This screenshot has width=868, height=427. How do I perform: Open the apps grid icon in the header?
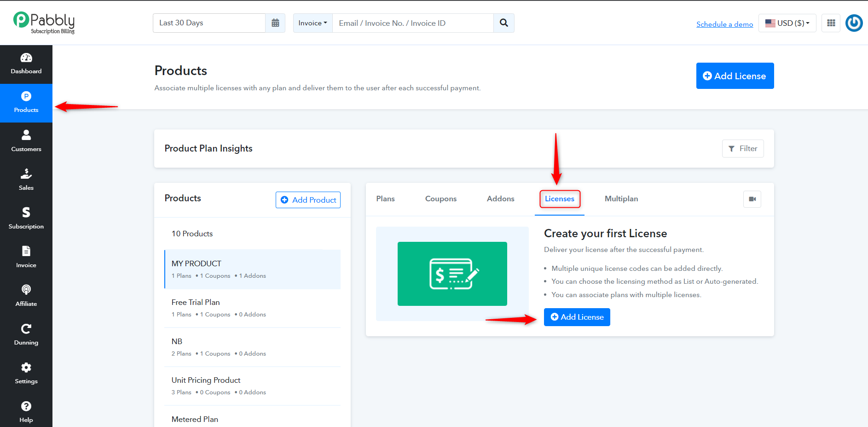click(831, 23)
